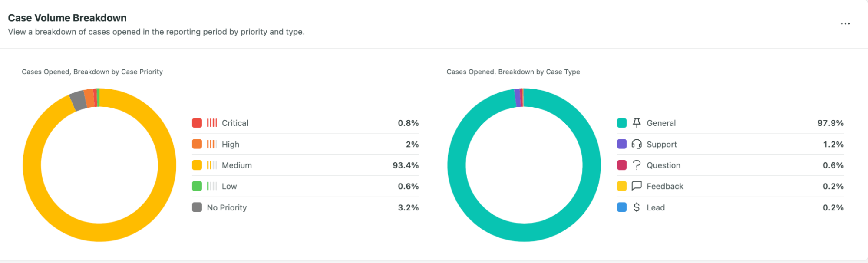Click the gray No Priority swatch
The width and height of the screenshot is (868, 263).
[197, 207]
